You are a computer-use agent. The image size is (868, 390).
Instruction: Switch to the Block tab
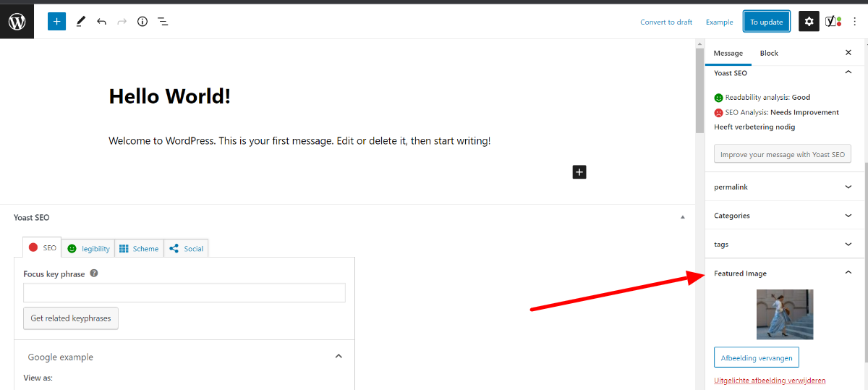coord(769,53)
